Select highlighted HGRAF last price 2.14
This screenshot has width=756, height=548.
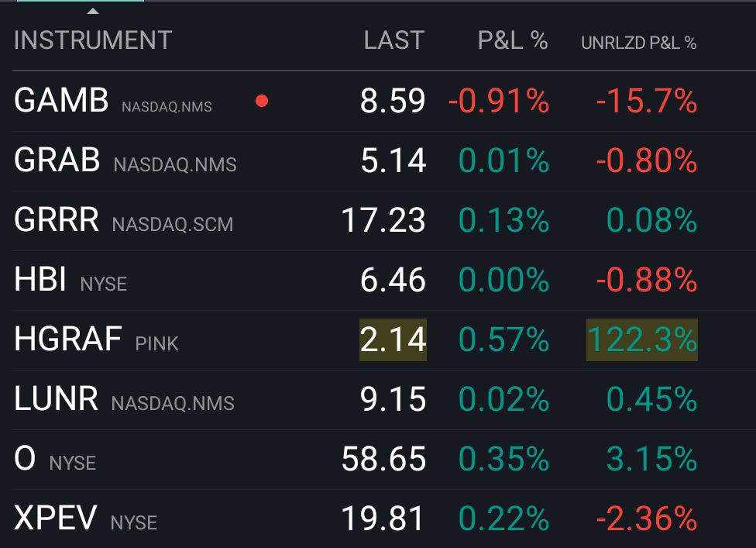393,339
